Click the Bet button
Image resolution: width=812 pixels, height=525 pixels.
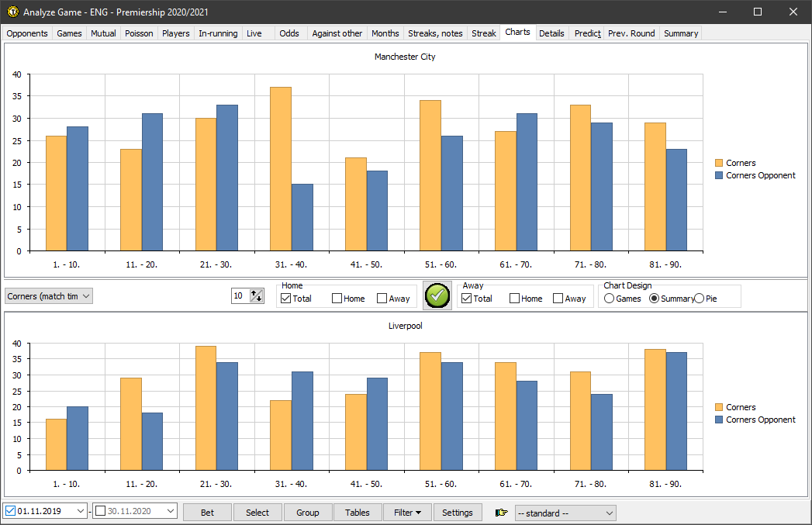pos(208,513)
